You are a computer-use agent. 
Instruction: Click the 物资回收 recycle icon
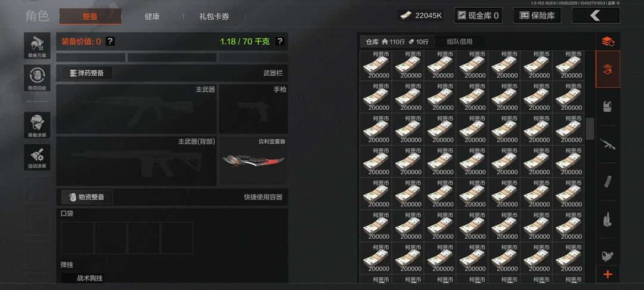click(x=37, y=78)
